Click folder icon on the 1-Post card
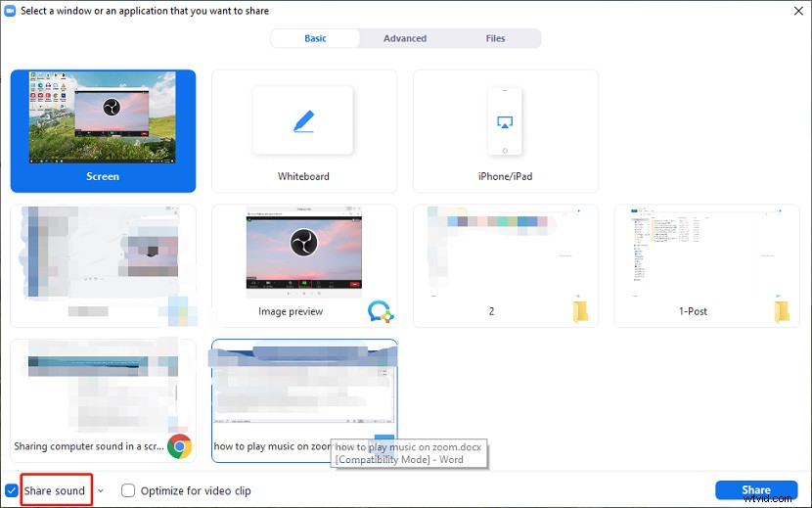 [x=782, y=311]
